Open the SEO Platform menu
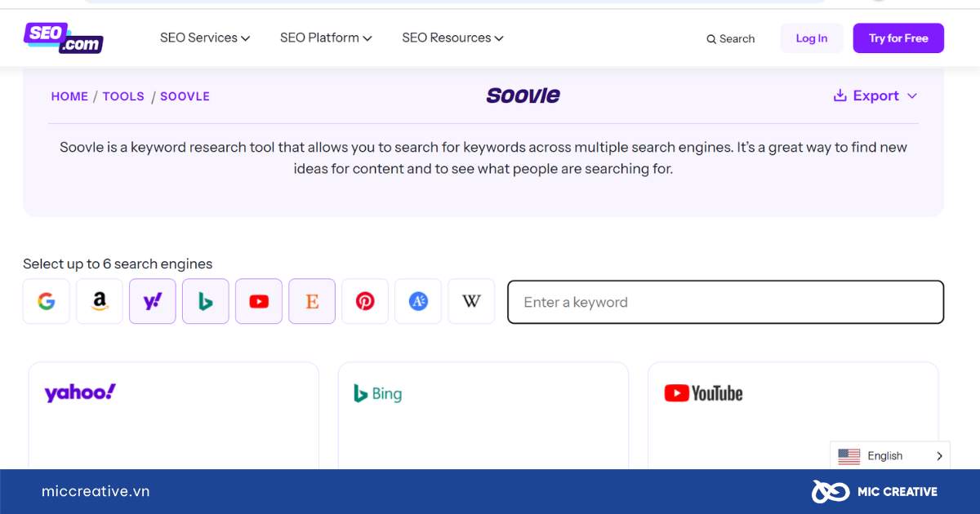Viewport: 980px width, 514px height. [x=326, y=38]
